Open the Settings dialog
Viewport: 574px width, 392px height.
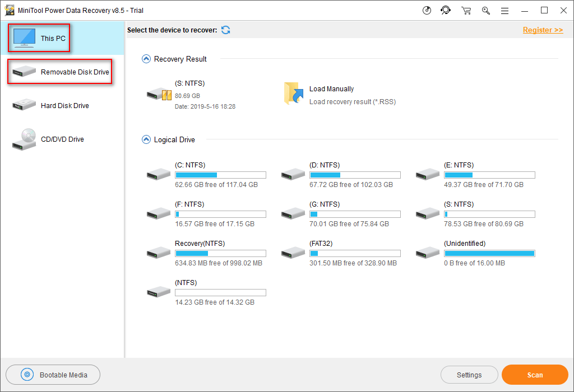tap(469, 375)
